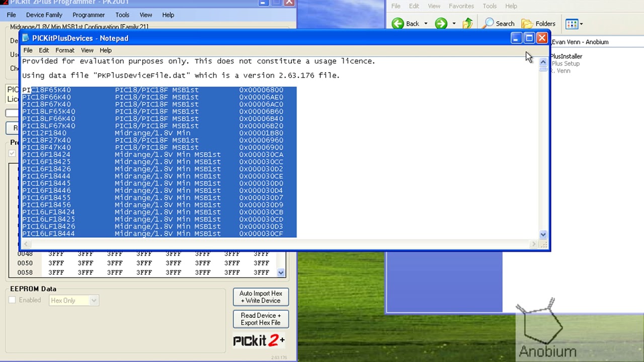
Task: Open File menu in PICkit 2Plus window
Action: (x=11, y=15)
